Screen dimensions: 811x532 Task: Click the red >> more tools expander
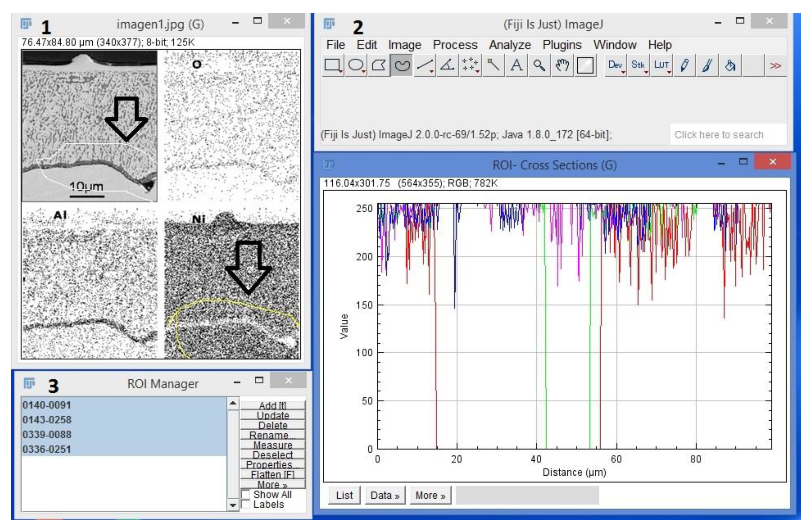pyautogui.click(x=775, y=65)
